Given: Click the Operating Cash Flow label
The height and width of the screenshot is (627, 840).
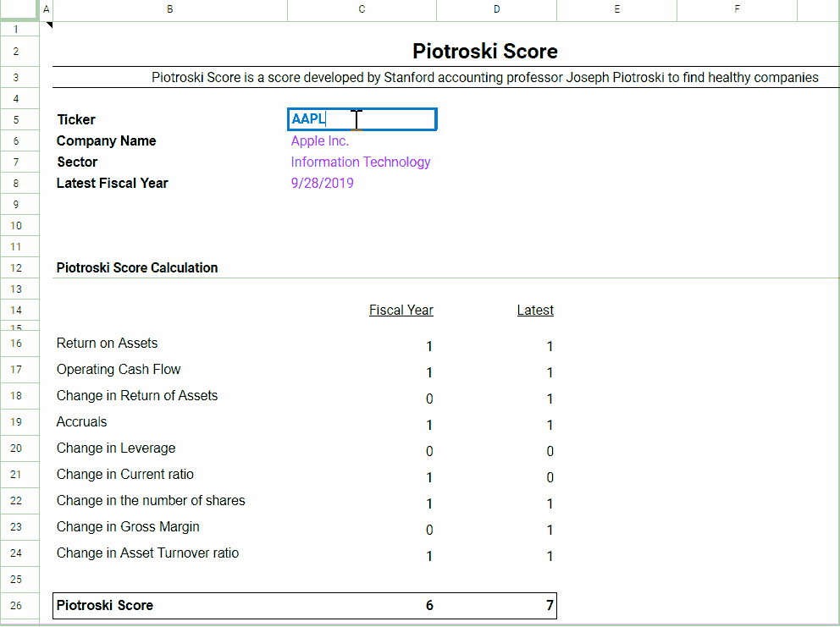Looking at the screenshot, I should point(119,370).
